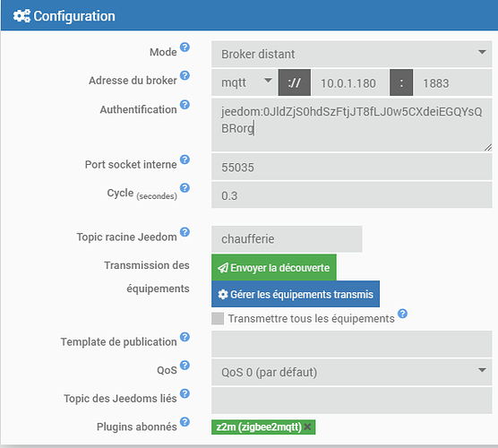The height and width of the screenshot is (448, 498).
Task: Click the Port socket interne help icon
Action: pyautogui.click(x=185, y=159)
